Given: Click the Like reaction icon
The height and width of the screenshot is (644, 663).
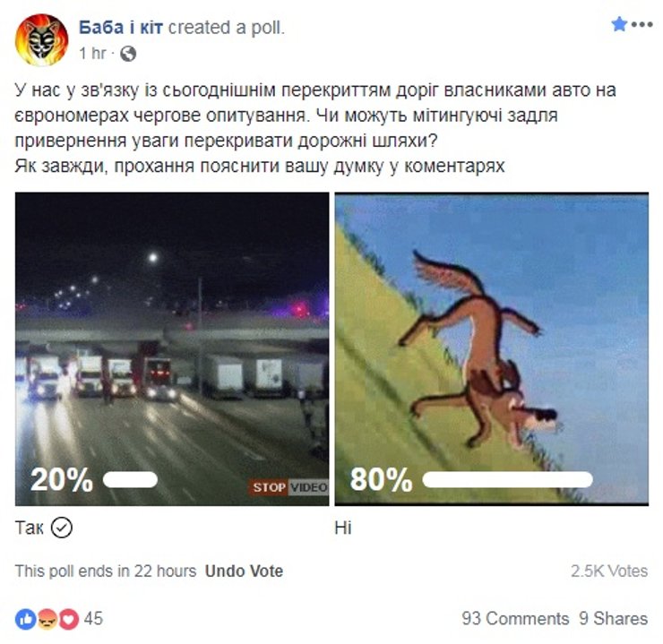Looking at the screenshot, I should pyautogui.click(x=25, y=620).
